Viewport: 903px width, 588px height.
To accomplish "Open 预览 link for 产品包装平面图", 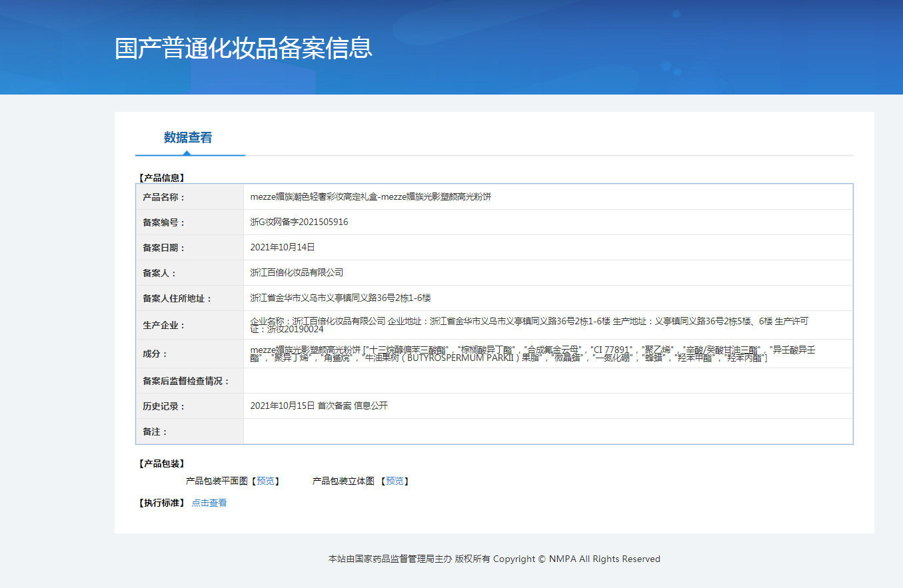I will click(265, 481).
